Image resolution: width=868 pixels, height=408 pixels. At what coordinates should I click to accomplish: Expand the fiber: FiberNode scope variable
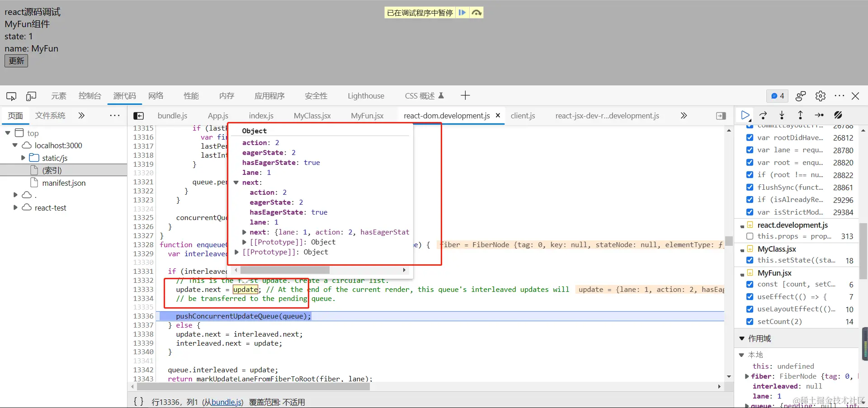(747, 376)
